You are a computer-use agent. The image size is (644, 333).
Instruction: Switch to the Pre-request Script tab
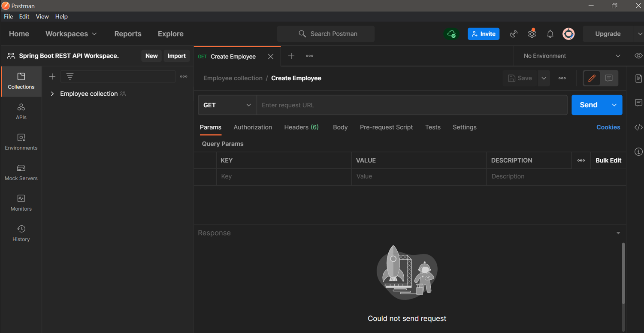pos(386,127)
